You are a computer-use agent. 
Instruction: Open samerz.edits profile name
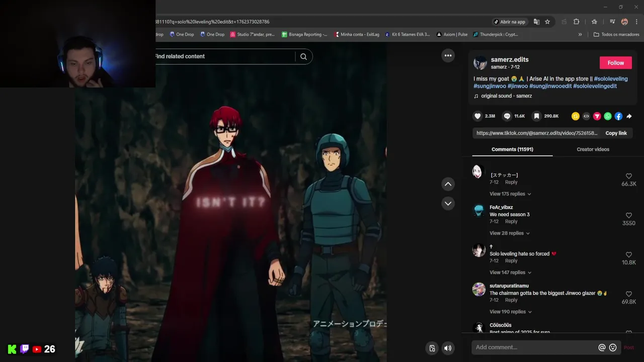point(510,59)
